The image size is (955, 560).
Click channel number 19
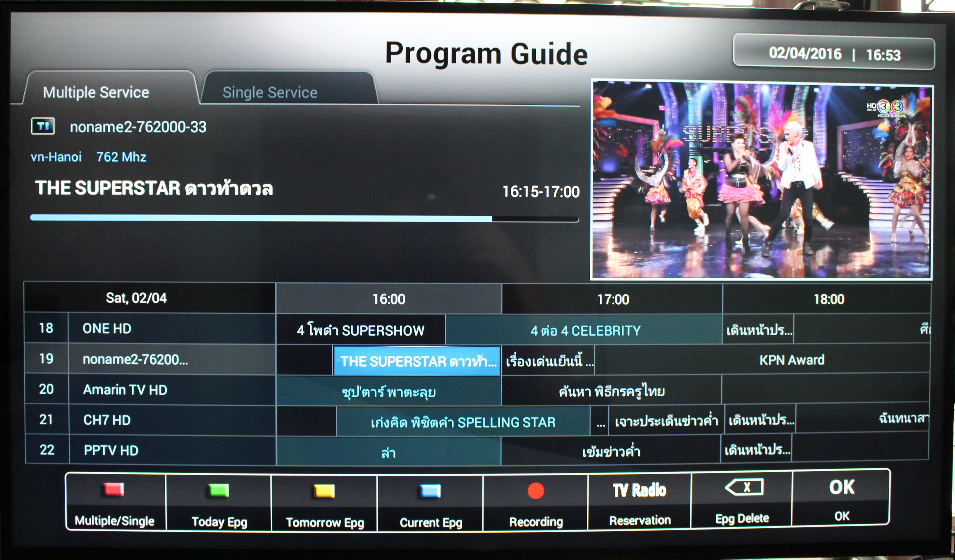46,358
